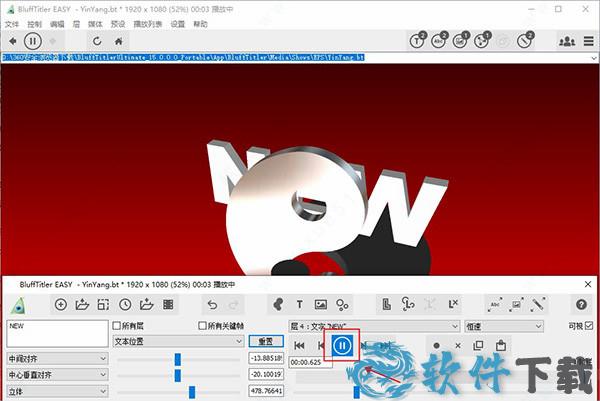
Task: Open the 恒速 speed dropdown
Action: click(x=503, y=326)
